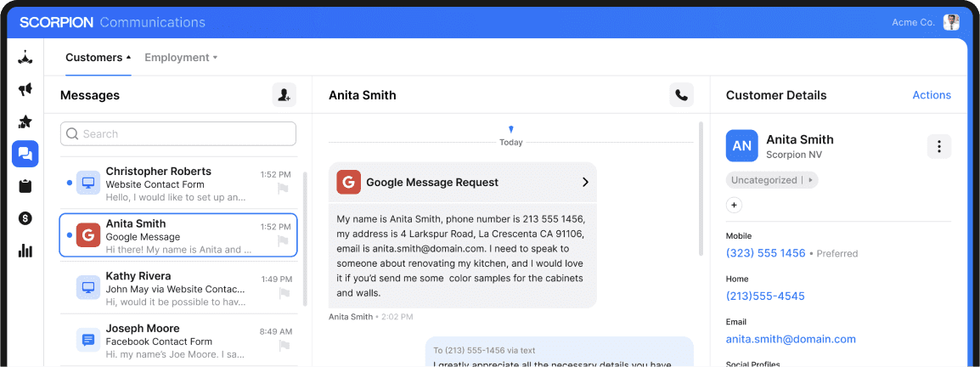Image resolution: width=980 pixels, height=367 pixels.
Task: Click the Scorpion NV company text
Action: coord(794,155)
